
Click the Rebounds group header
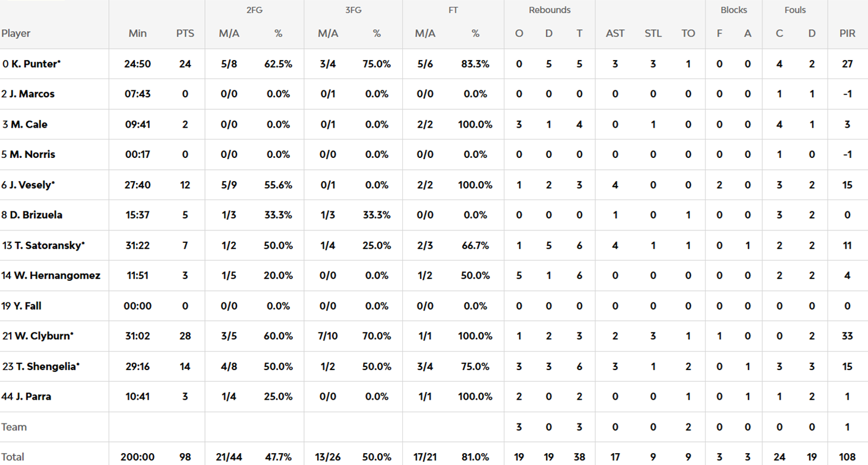[x=550, y=10]
